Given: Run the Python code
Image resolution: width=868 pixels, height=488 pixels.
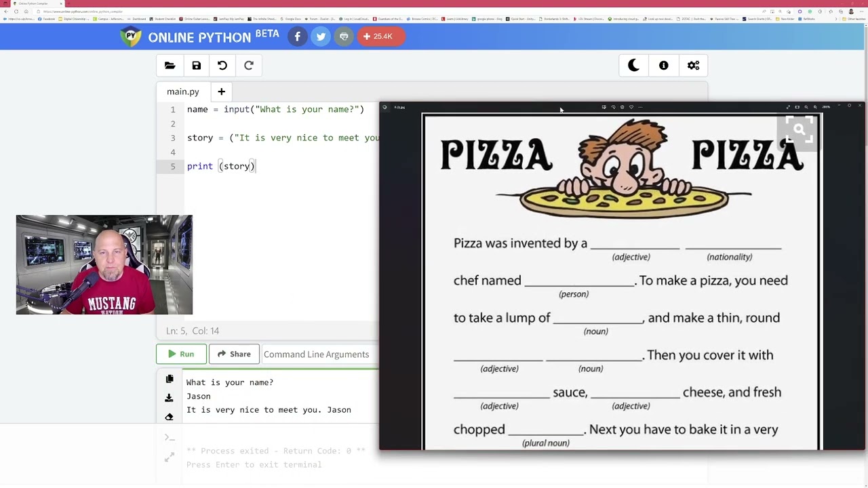Looking at the screenshot, I should pyautogui.click(x=181, y=354).
